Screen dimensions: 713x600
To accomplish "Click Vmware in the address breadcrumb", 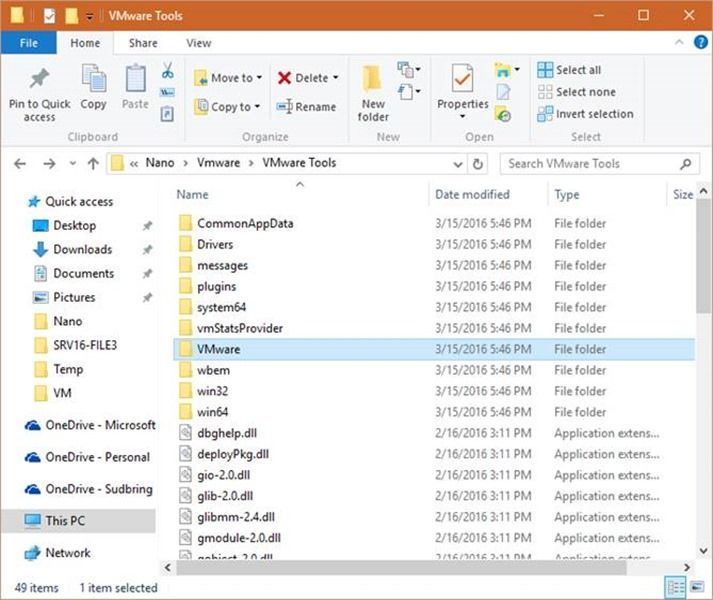I will tap(218, 163).
